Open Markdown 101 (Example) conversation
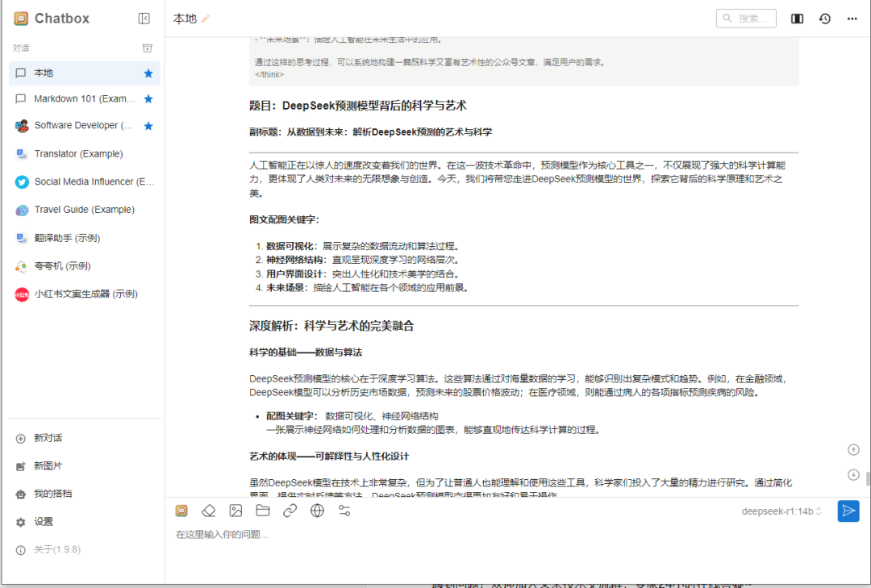871x588 pixels. [x=85, y=99]
